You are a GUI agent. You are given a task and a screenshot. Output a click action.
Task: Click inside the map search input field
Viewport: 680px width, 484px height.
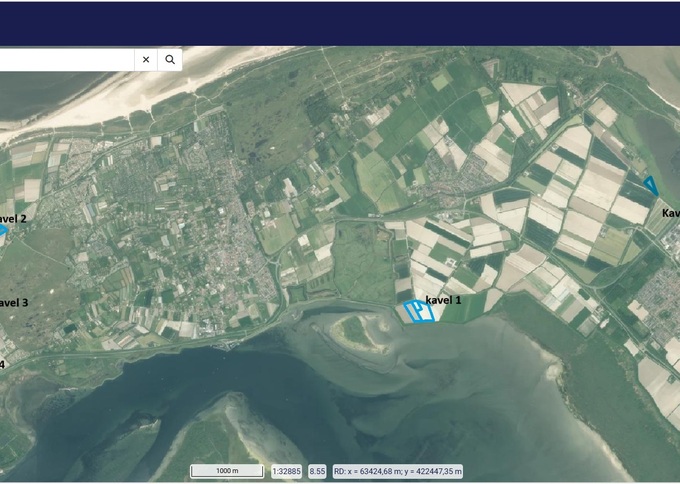click(67, 59)
